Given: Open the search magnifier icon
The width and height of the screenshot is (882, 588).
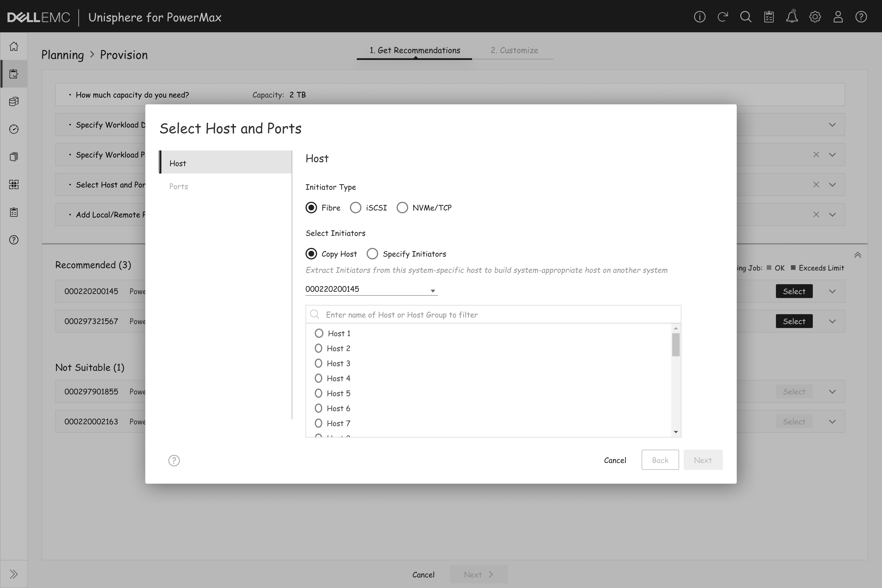Looking at the screenshot, I should point(746,17).
